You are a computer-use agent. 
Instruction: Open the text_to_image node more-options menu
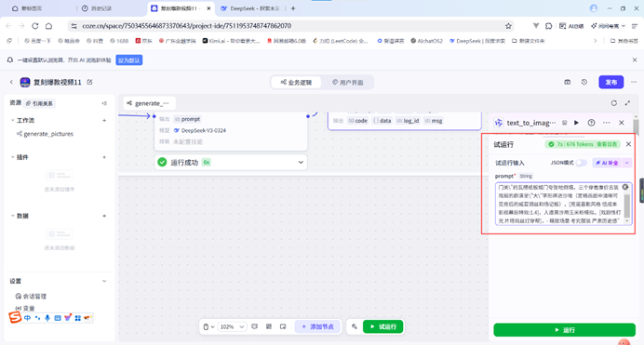(606, 123)
